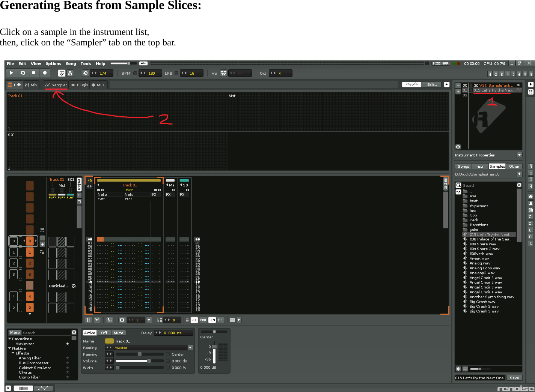The image size is (535, 392).
Task: Expand the Instrument Properties panel
Action: (520, 155)
